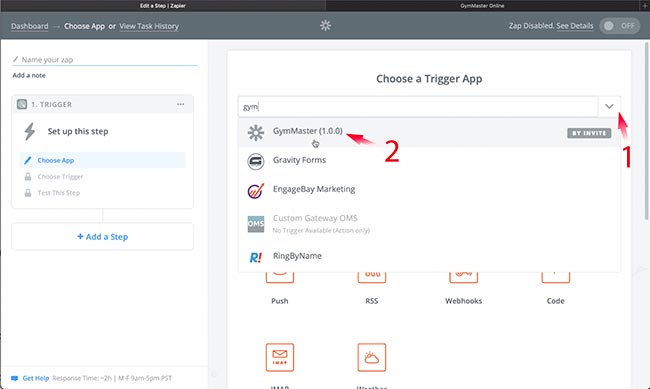Click Set up this step heading
The width and height of the screenshot is (650, 389).
coord(78,131)
